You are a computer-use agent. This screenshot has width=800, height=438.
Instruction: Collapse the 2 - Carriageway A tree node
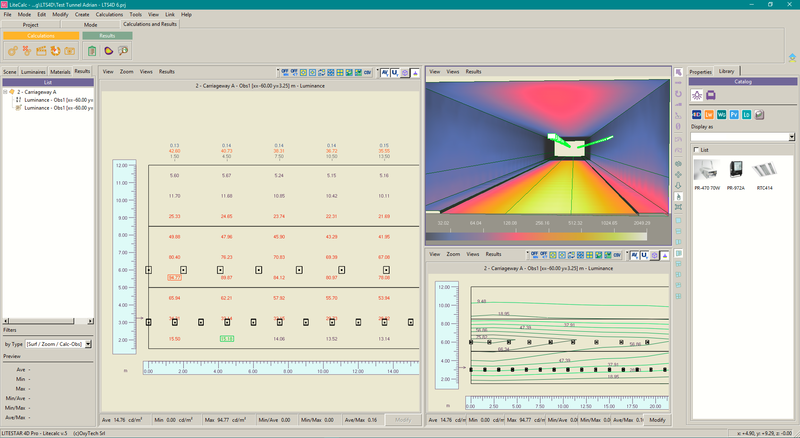click(5, 92)
